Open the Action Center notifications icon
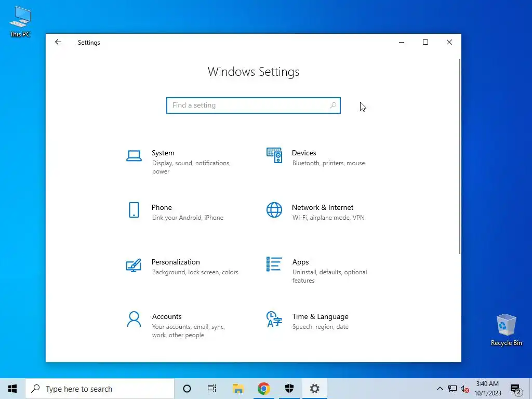This screenshot has width=532, height=399. point(516,389)
